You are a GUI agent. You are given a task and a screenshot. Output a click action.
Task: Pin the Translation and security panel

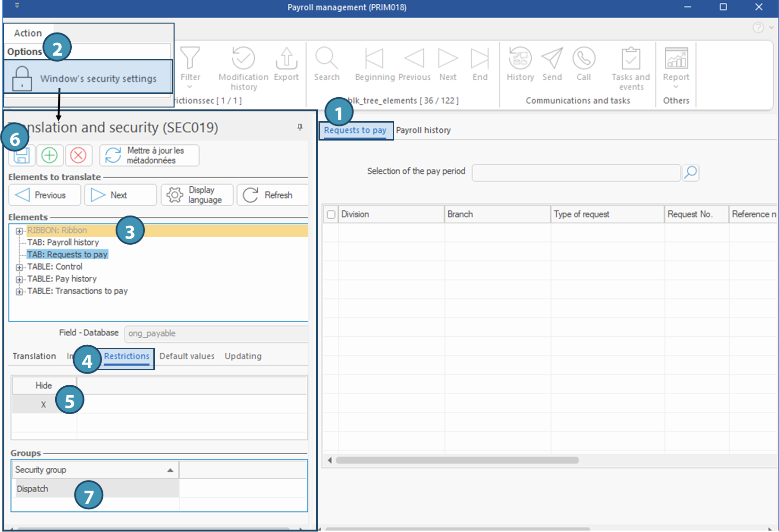[300, 127]
